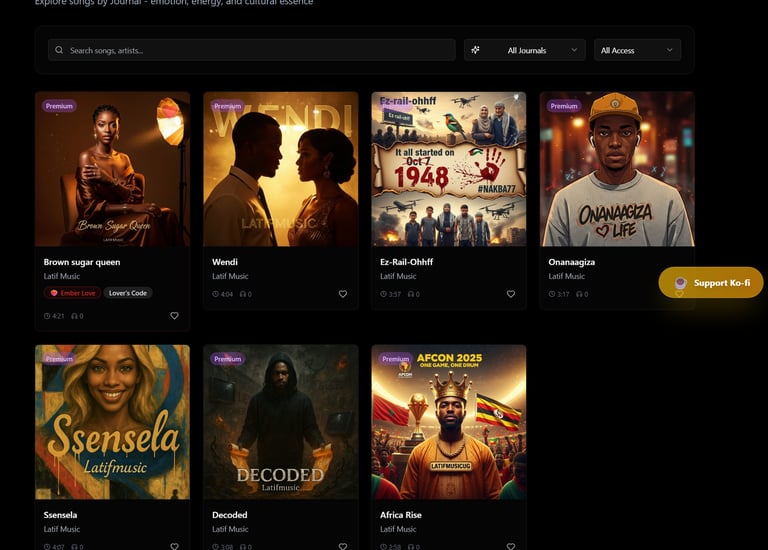Click the 4:04 duration on Wendi
Viewport: 768px width, 550px height.
point(227,294)
